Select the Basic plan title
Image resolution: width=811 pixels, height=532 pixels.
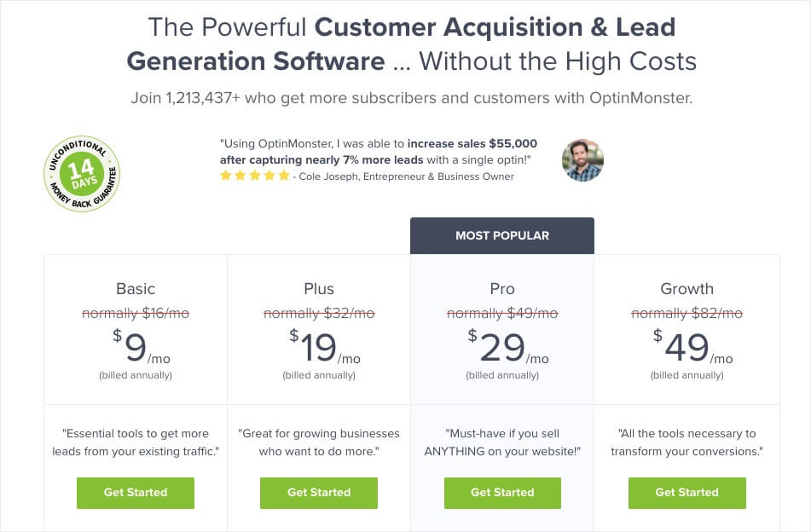click(136, 288)
